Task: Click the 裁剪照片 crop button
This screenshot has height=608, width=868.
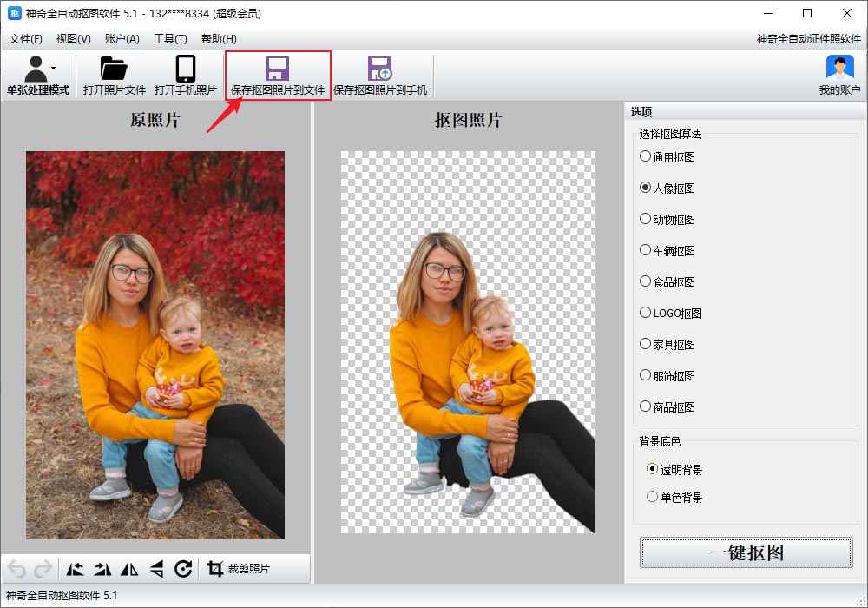Action: pos(239,569)
